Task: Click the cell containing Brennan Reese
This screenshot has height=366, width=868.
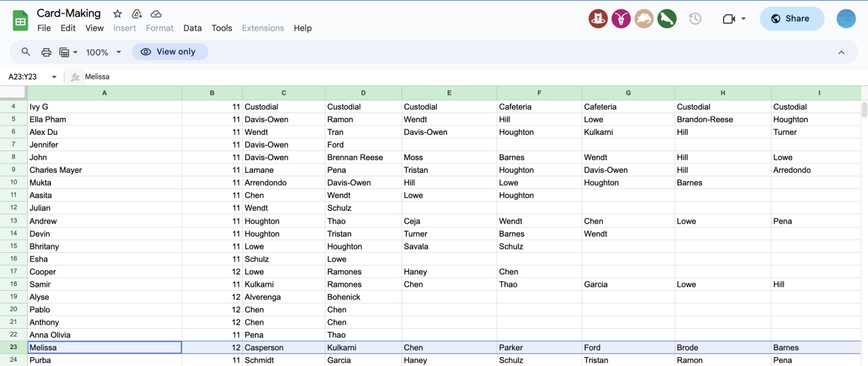Action: click(363, 157)
